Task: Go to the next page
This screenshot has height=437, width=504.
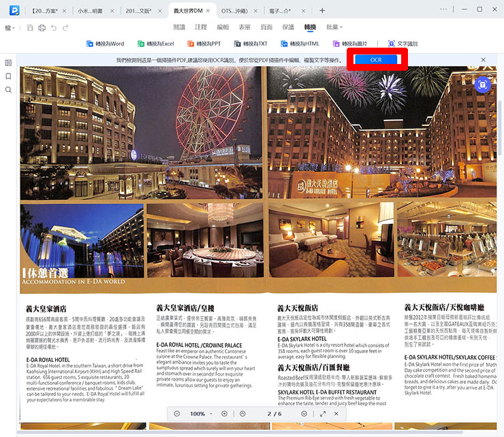Action: [304, 414]
